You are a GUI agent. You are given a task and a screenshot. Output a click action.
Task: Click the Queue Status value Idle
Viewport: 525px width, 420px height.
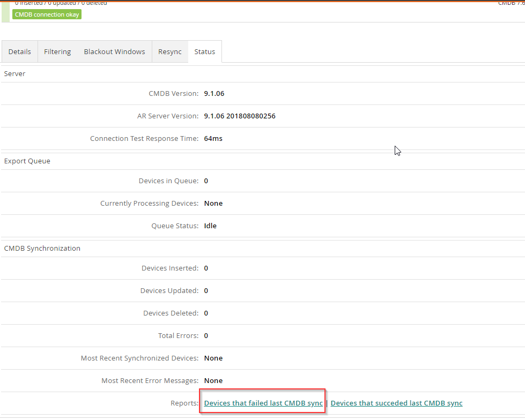coord(210,226)
